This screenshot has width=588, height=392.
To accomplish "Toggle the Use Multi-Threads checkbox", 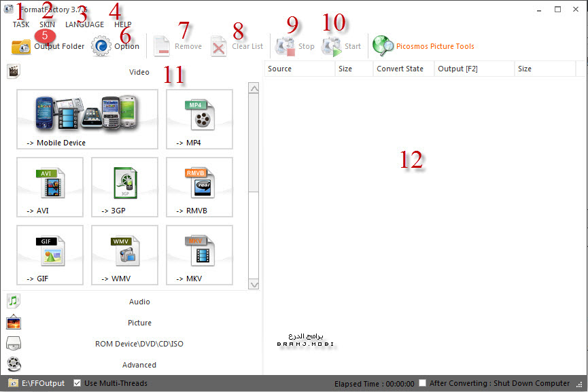I will (x=77, y=383).
